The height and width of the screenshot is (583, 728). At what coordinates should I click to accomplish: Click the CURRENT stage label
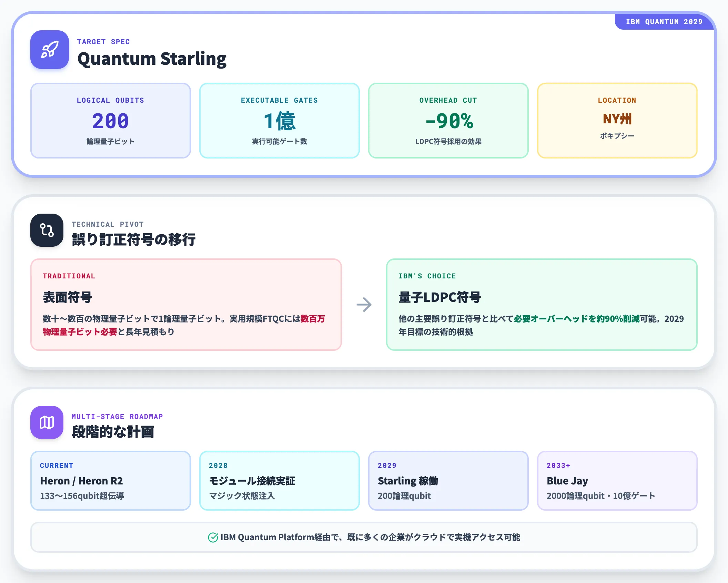(57, 466)
